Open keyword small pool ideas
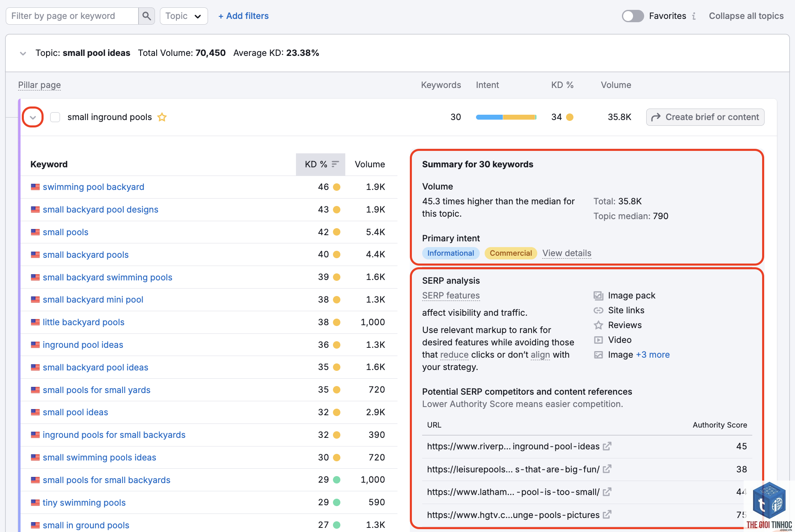795x532 pixels. [75, 412]
